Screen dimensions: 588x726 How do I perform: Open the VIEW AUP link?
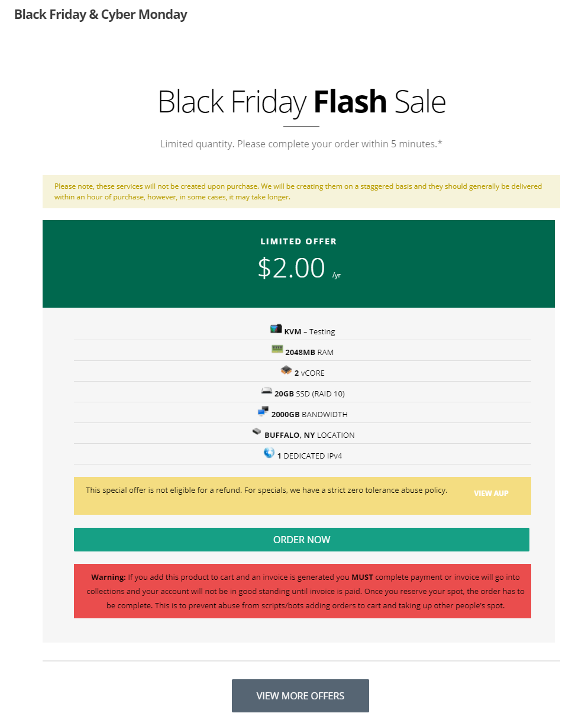pyautogui.click(x=491, y=493)
